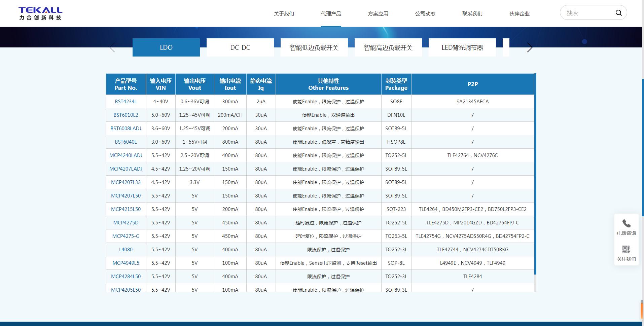Switch to LED背光调节器 tab
The width and height of the screenshot is (644, 326).
click(x=462, y=47)
